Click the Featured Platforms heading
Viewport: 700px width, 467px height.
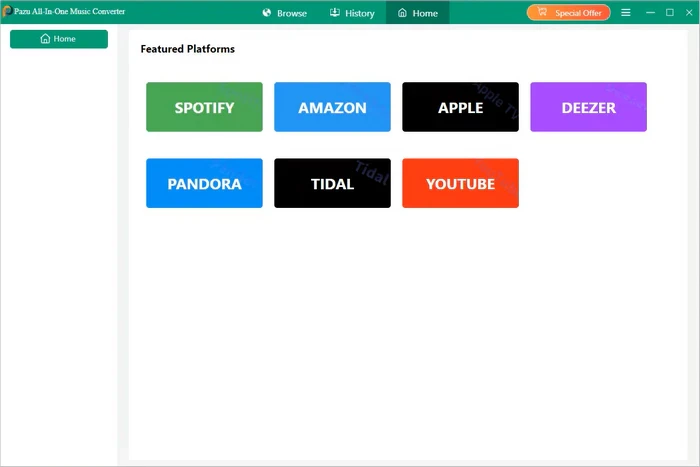[188, 49]
